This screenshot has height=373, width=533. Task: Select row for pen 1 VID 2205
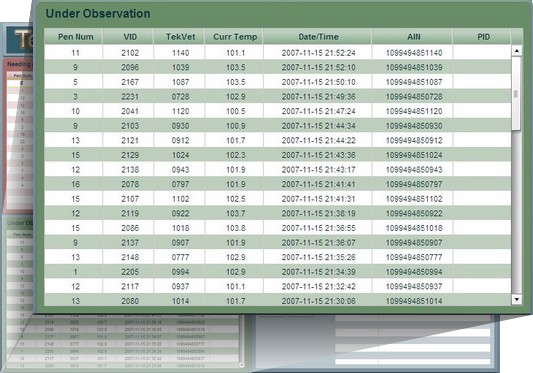pos(278,272)
